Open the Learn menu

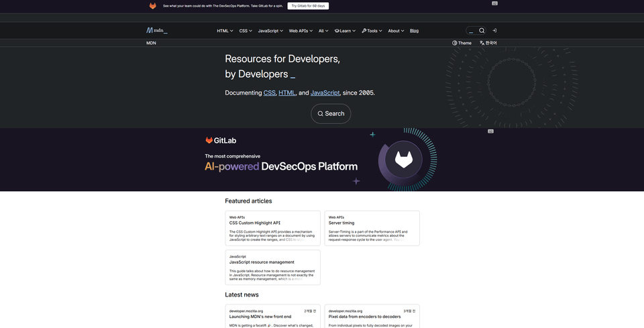pos(344,31)
